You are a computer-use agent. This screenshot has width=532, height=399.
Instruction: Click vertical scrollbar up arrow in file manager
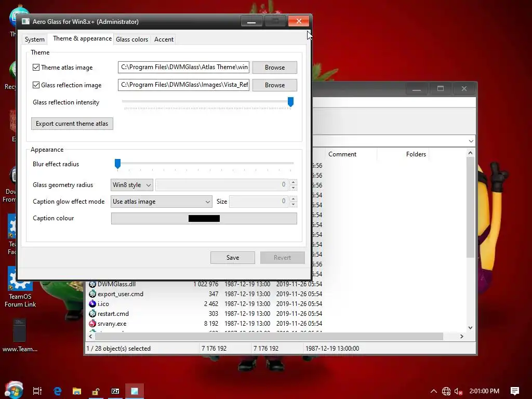click(x=470, y=153)
